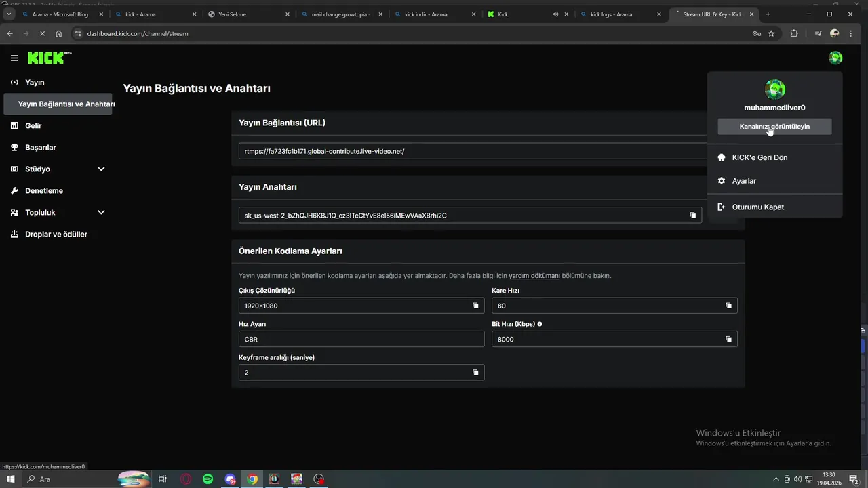Copy the 8000 bitrate value
This screenshot has width=868, height=488.
coord(729,339)
